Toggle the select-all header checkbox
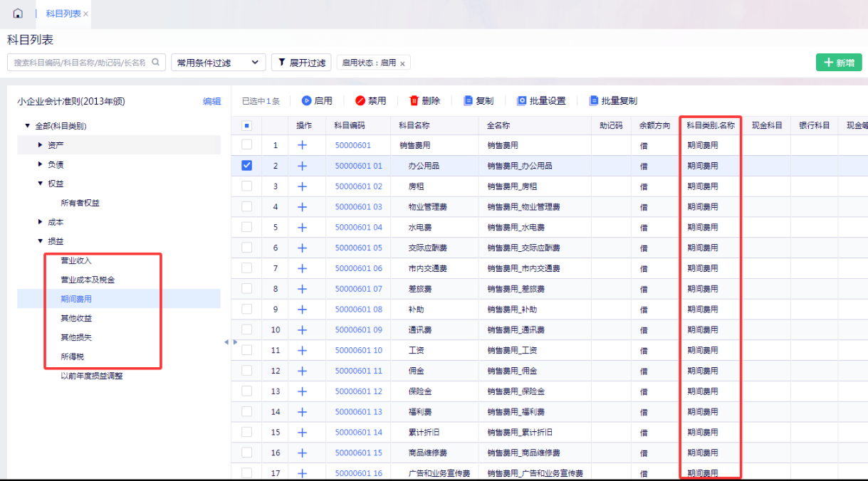Image resolution: width=868 pixels, height=481 pixels. [x=246, y=125]
